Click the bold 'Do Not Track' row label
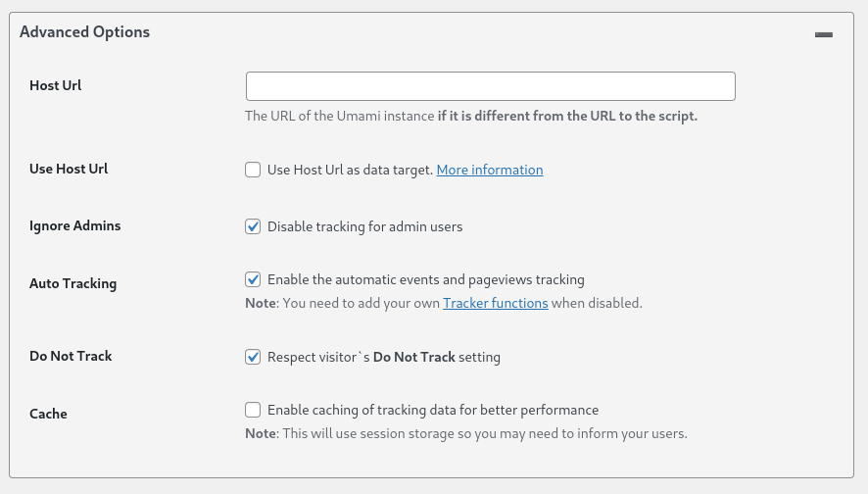The height and width of the screenshot is (494, 868). coord(71,356)
